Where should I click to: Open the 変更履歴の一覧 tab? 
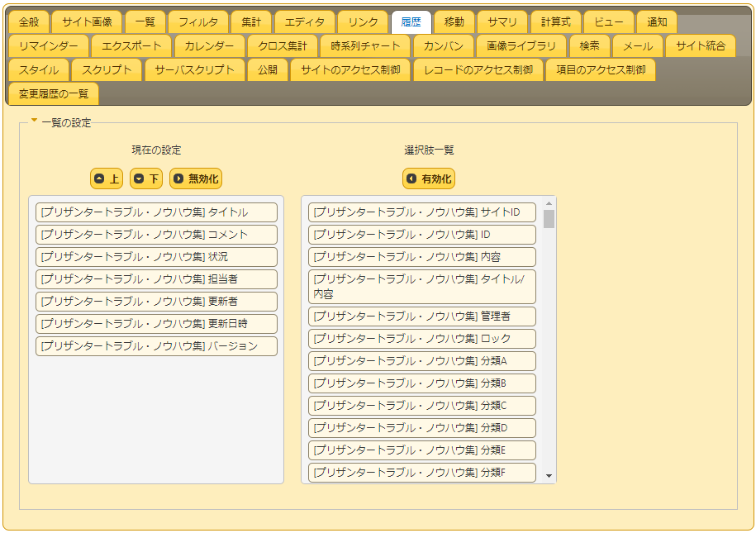click(54, 93)
